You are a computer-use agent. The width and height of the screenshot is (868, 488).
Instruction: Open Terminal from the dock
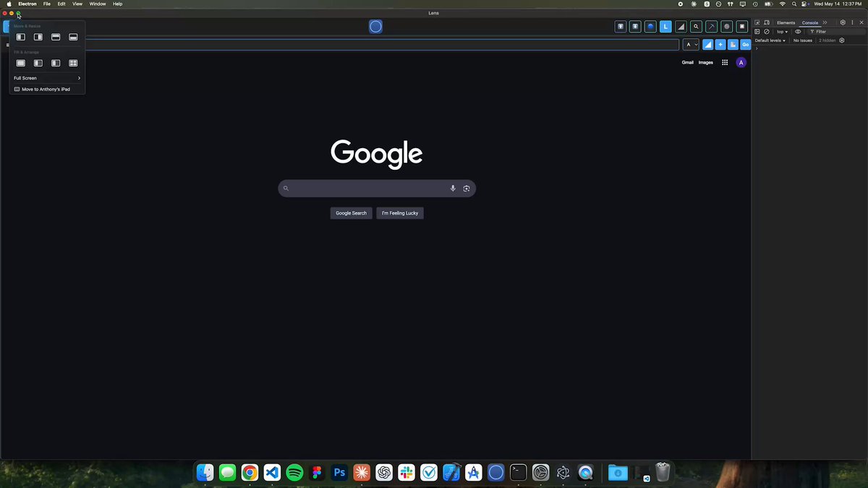(x=518, y=473)
